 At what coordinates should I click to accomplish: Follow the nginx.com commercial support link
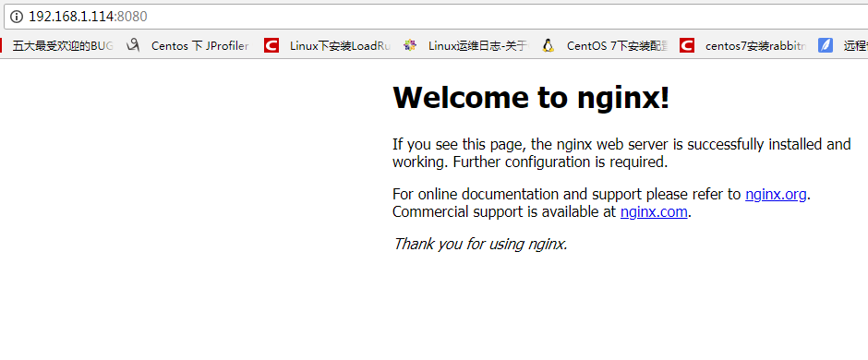coord(654,211)
